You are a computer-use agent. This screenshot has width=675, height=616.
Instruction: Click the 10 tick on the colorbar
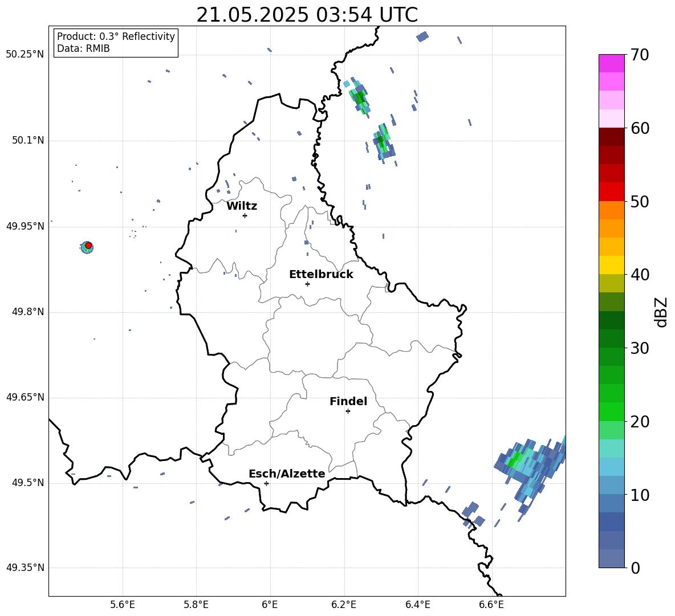(640, 495)
